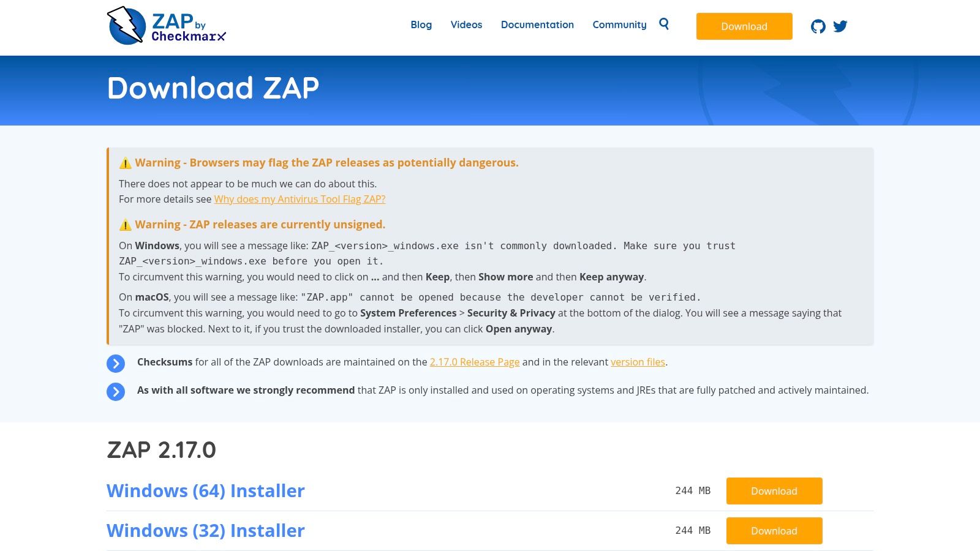This screenshot has width=980, height=551.
Task: Open ZAP's Twitter via the bird icon
Action: point(840,26)
